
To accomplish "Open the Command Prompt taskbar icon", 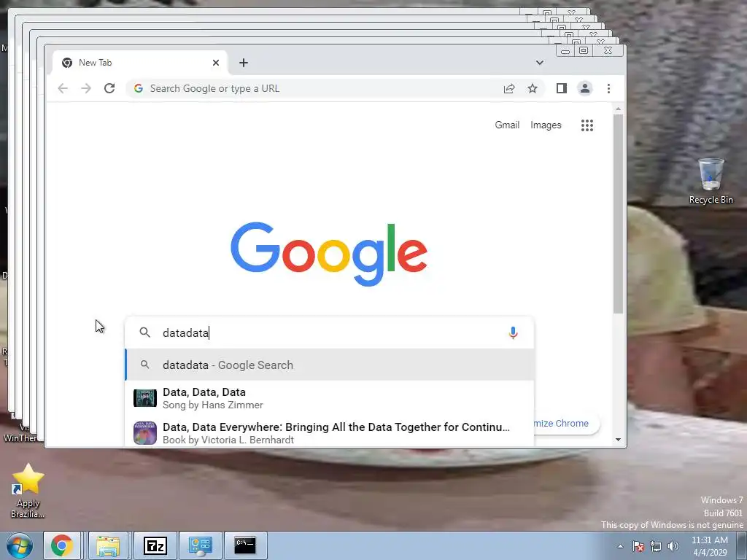I will tap(245, 545).
